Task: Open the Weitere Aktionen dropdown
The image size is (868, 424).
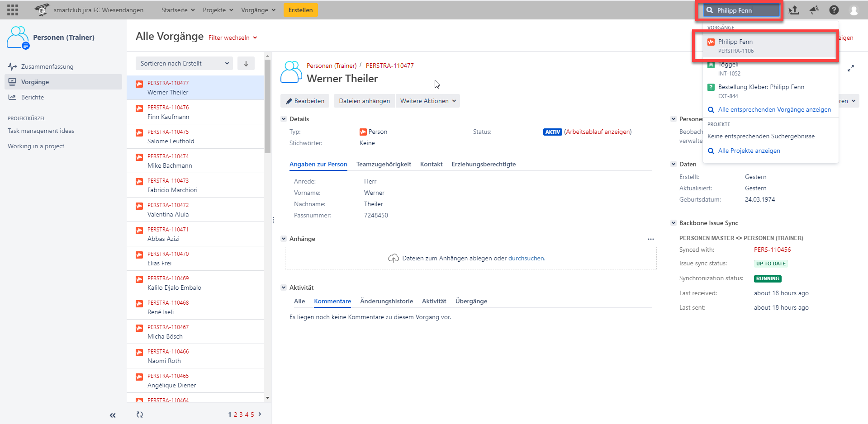Action: (x=427, y=101)
